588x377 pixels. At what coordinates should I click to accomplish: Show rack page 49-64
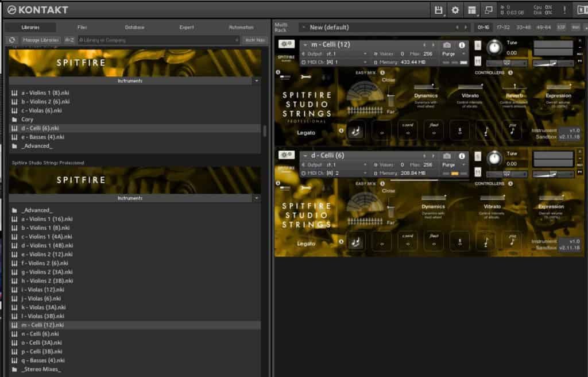click(x=543, y=28)
